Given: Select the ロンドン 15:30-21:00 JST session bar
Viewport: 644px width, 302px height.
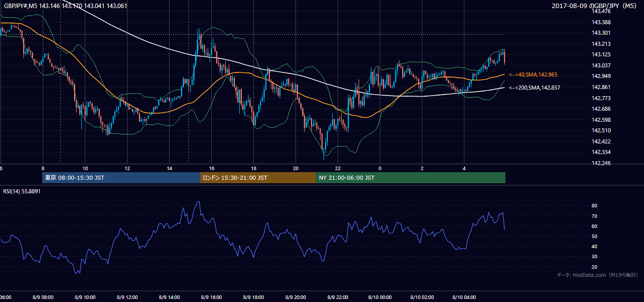Looking at the screenshot, I should [x=258, y=178].
